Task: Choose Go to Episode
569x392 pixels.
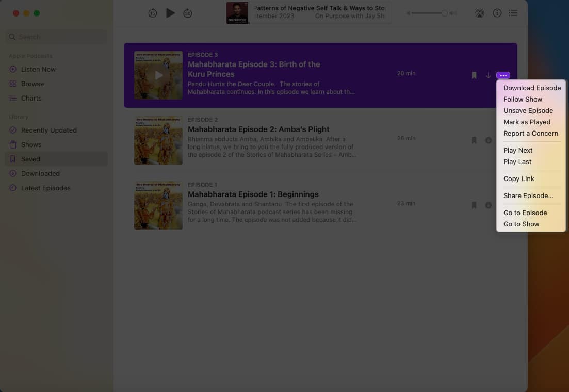Action: click(531, 213)
